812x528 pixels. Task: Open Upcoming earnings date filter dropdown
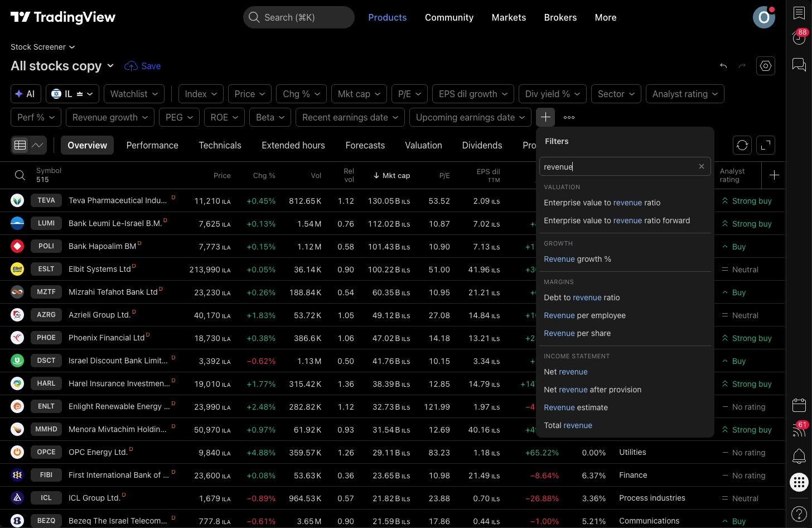pyautogui.click(x=470, y=117)
